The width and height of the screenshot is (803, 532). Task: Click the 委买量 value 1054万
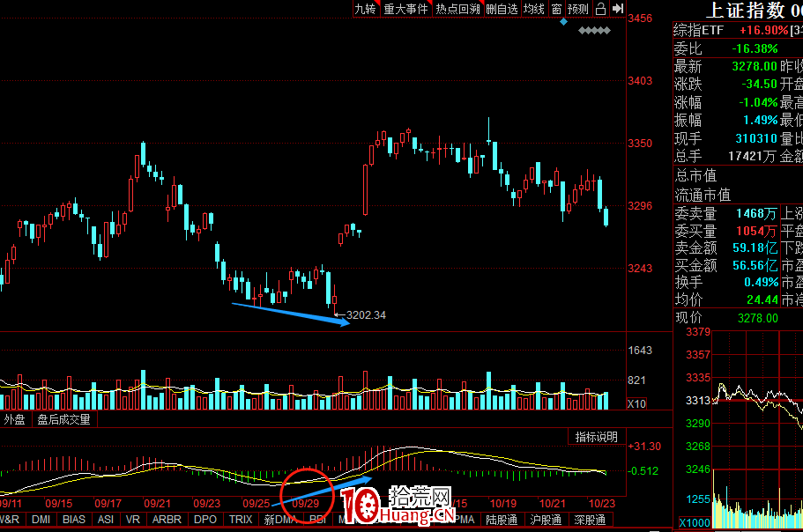[756, 231]
